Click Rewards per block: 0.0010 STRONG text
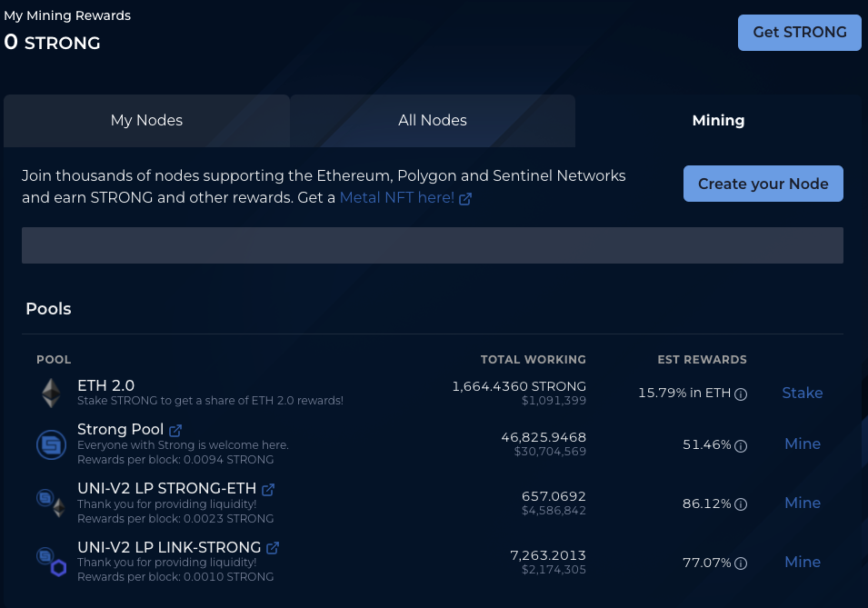 (x=175, y=577)
